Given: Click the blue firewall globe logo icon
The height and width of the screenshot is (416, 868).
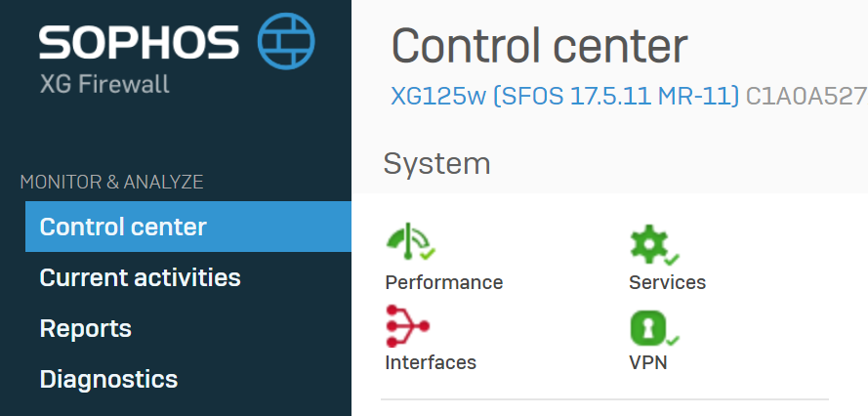Looking at the screenshot, I should [286, 42].
